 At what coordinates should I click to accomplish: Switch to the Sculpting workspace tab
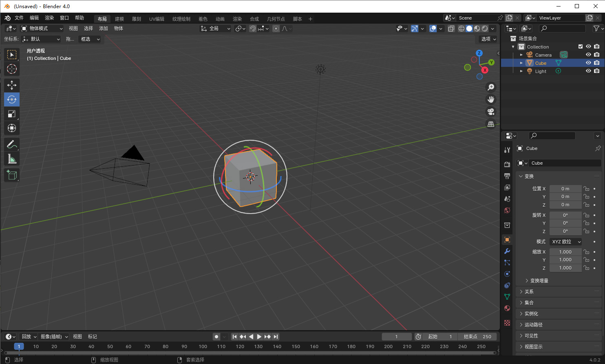coord(137,19)
